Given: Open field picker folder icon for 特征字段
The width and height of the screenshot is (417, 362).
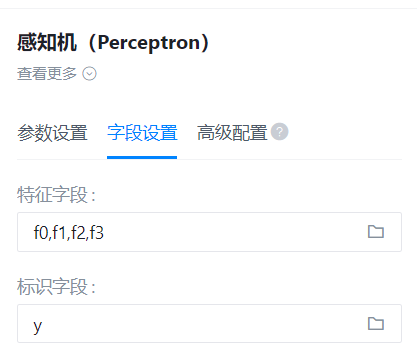Looking at the screenshot, I should [x=376, y=232].
